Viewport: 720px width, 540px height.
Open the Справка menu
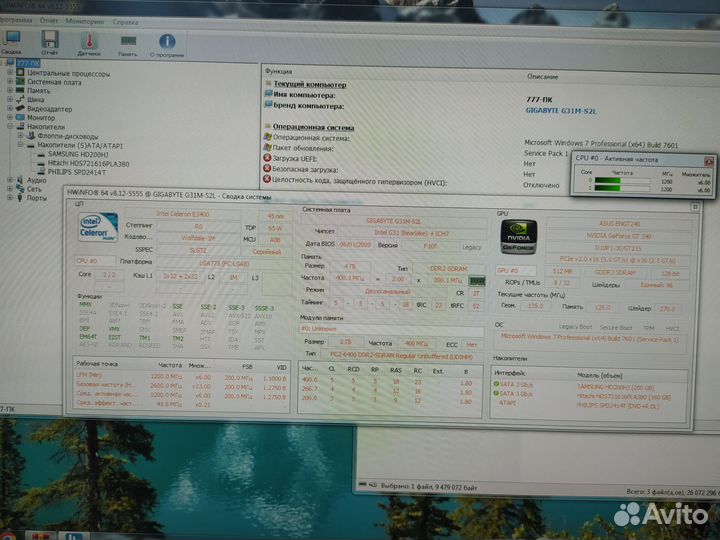pos(126,20)
